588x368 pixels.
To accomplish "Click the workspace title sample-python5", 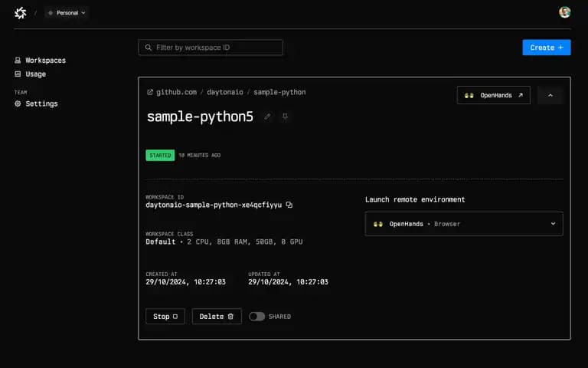I will (201, 117).
